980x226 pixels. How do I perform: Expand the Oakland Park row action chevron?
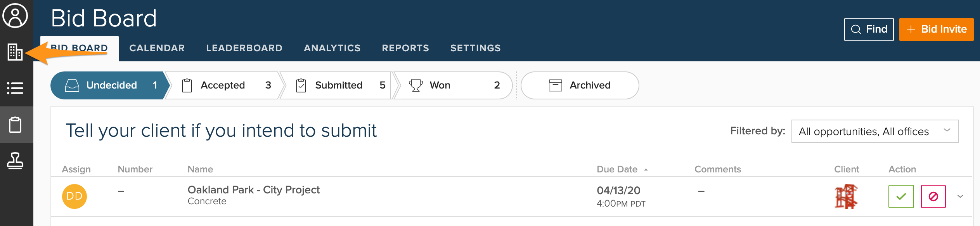(960, 196)
